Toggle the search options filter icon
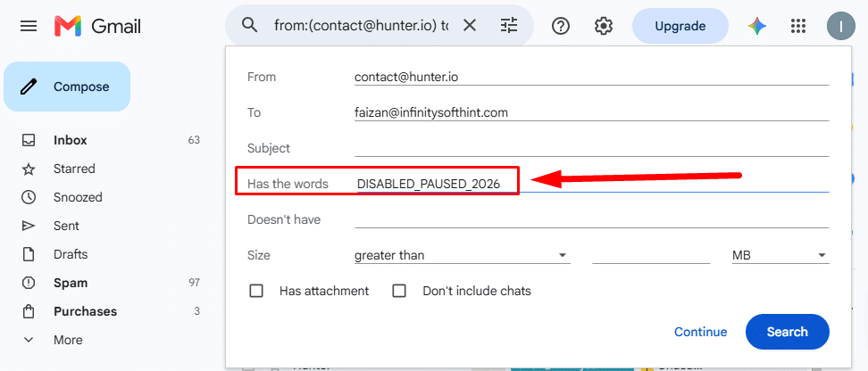The height and width of the screenshot is (371, 868). click(x=508, y=26)
